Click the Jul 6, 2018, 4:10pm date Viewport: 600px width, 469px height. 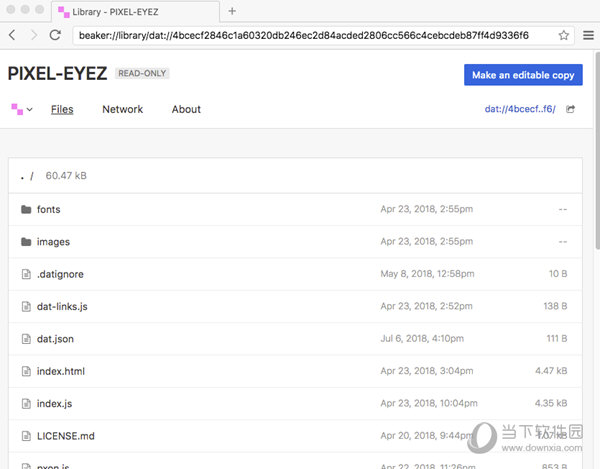click(422, 338)
